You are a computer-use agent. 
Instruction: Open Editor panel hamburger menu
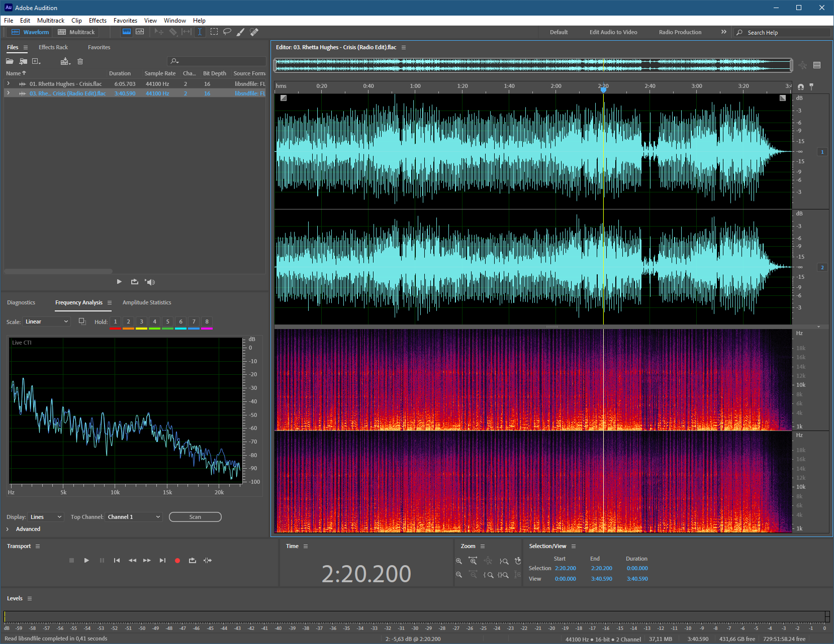tap(404, 47)
